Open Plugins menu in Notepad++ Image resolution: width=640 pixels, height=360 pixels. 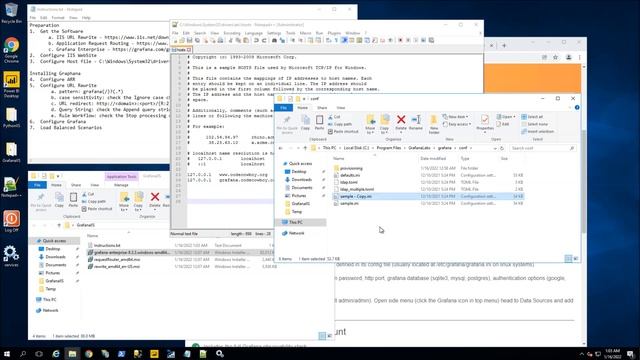click(x=334, y=33)
